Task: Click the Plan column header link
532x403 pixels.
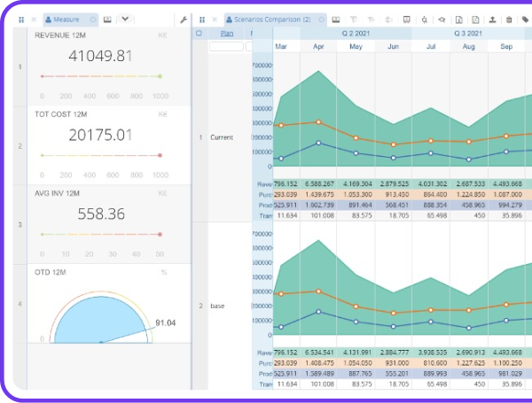Action: coord(227,34)
